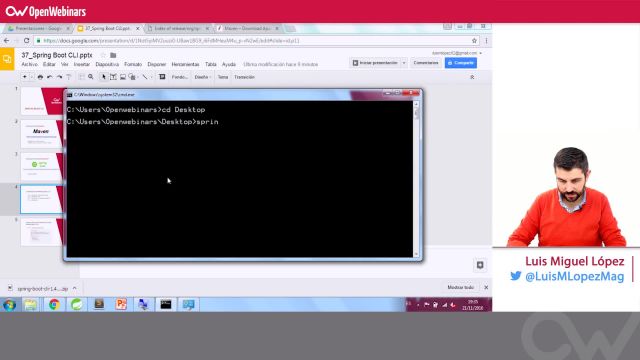Open the Editar menu
640x360 pixels.
[49, 64]
